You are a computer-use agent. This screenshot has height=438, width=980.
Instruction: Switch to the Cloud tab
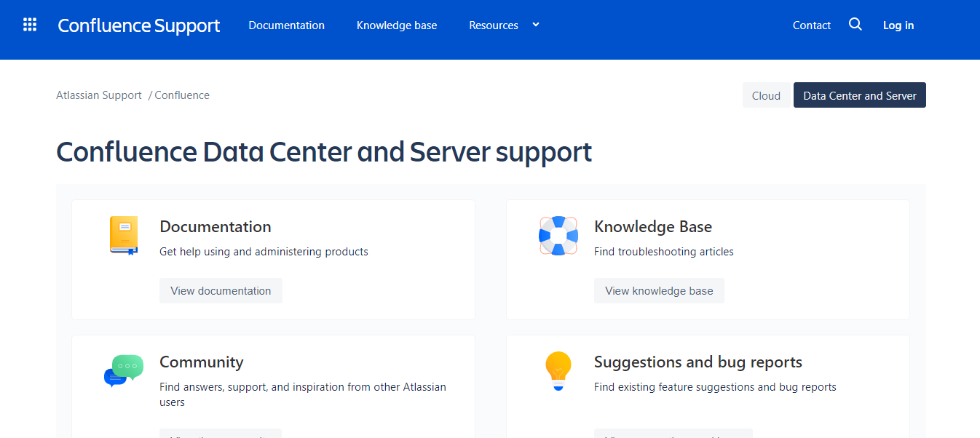(766, 95)
